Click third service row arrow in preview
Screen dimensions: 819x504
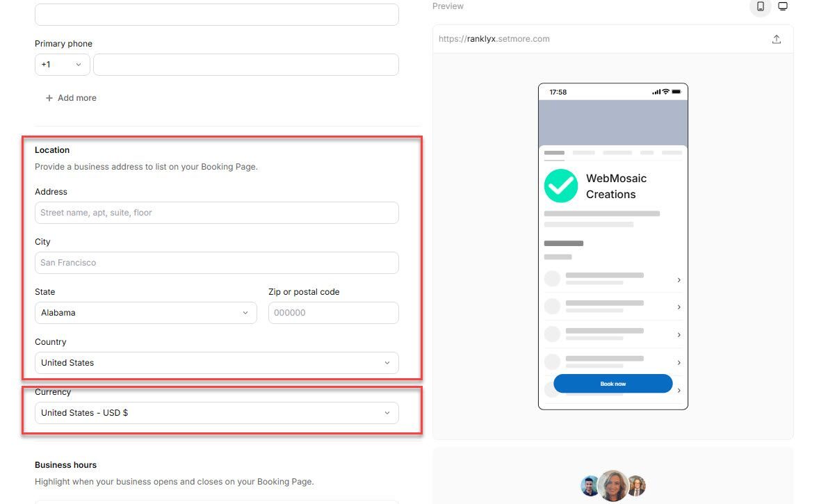tap(679, 335)
